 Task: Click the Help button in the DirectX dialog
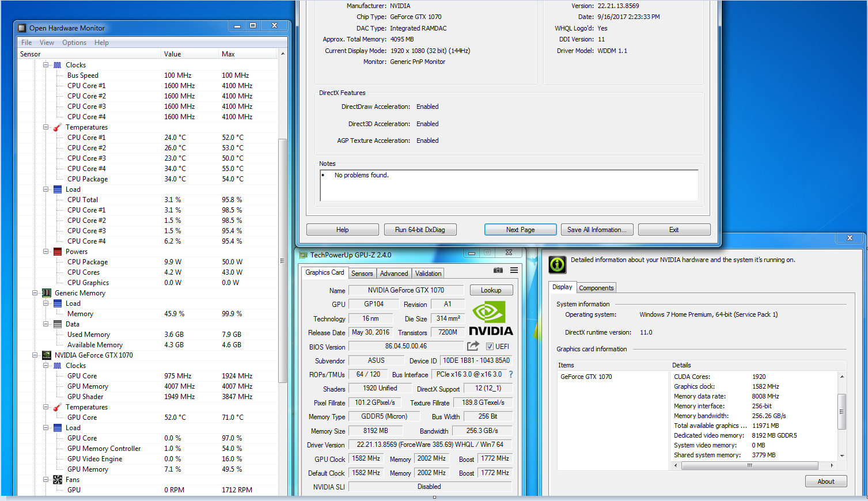coord(343,230)
